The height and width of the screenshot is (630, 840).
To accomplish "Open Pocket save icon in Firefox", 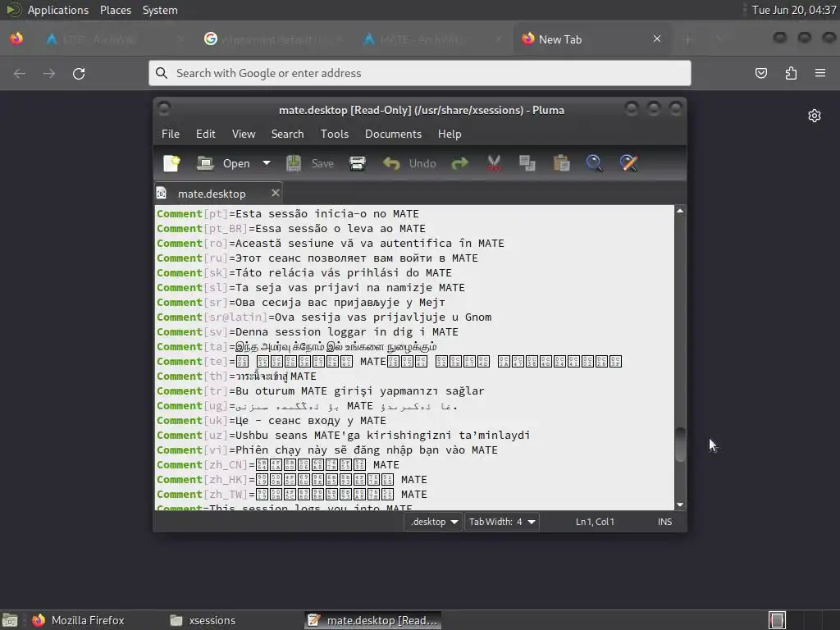I will 760,73.
